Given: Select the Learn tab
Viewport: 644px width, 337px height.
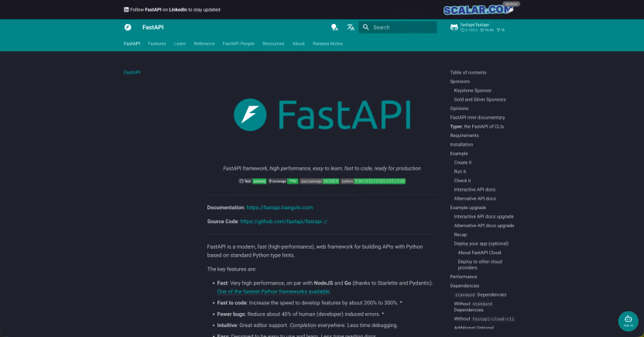Looking at the screenshot, I should [180, 43].
